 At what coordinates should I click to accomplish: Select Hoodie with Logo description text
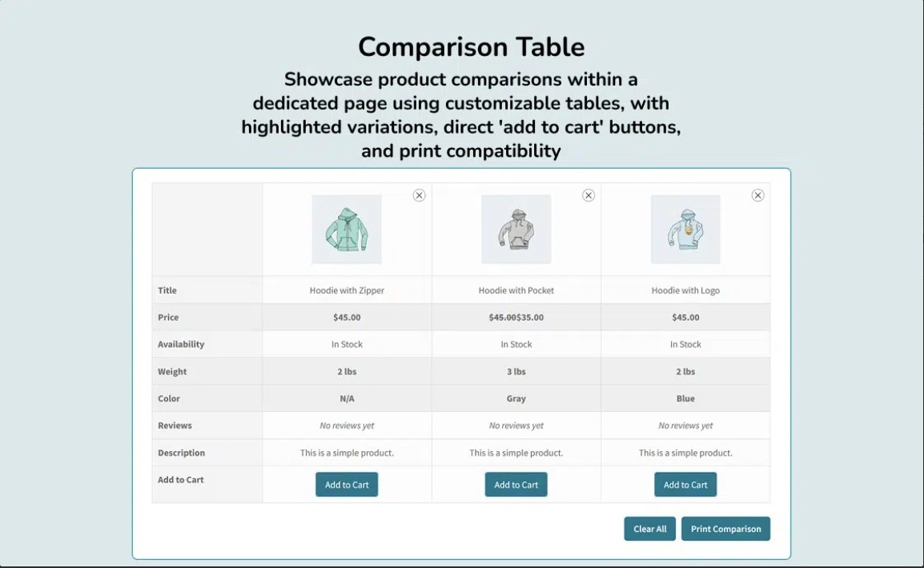pyautogui.click(x=685, y=453)
